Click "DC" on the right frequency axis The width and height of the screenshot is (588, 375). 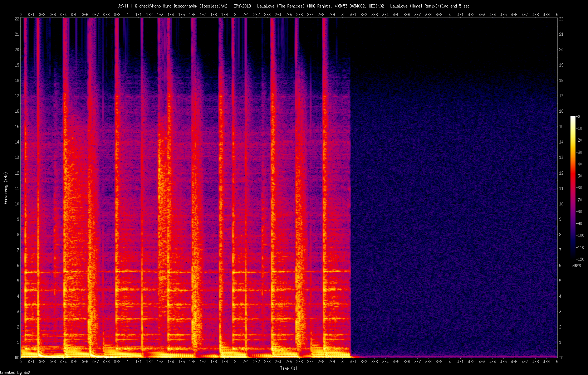561,358
